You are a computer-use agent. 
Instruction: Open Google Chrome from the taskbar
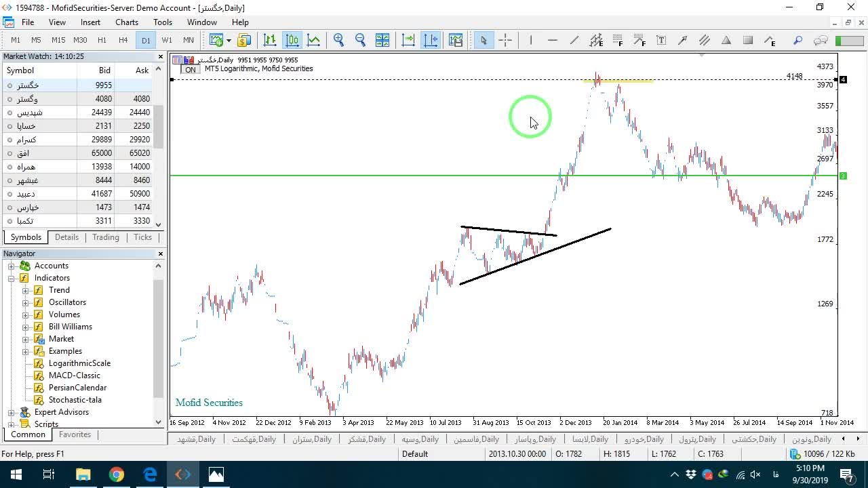coord(117,474)
